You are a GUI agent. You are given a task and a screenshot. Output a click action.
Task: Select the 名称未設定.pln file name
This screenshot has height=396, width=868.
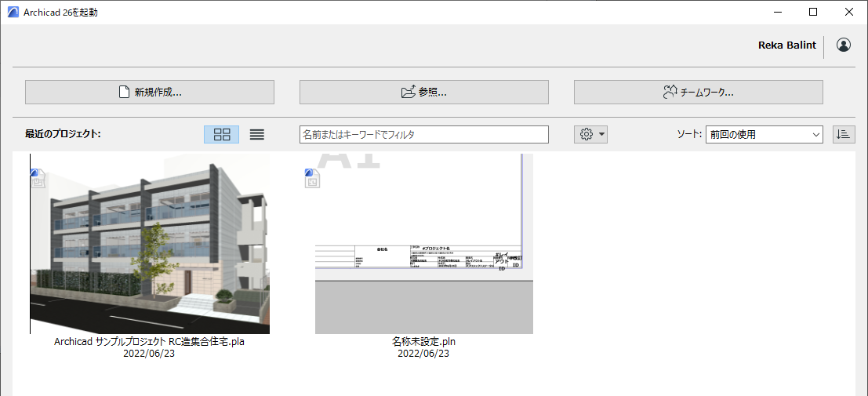424,342
